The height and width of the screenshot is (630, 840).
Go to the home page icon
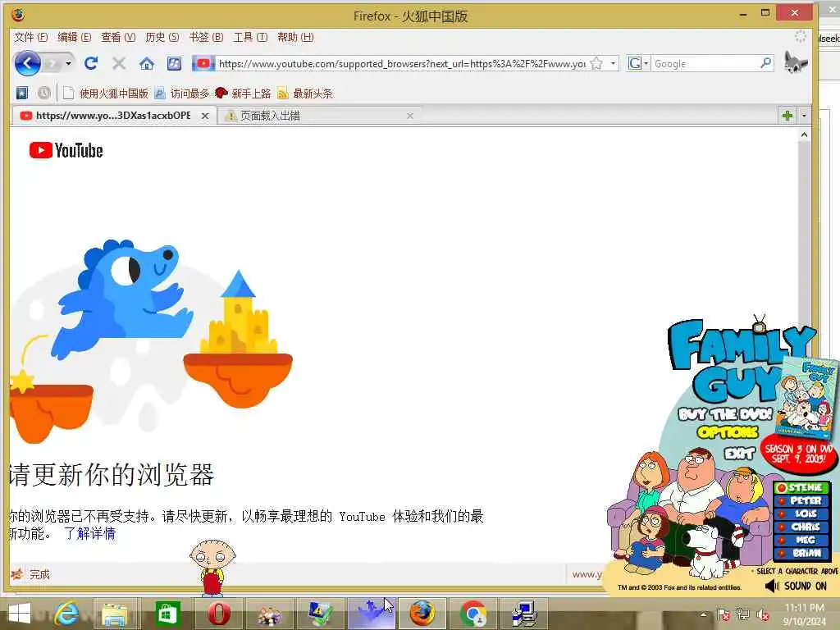pyautogui.click(x=146, y=64)
